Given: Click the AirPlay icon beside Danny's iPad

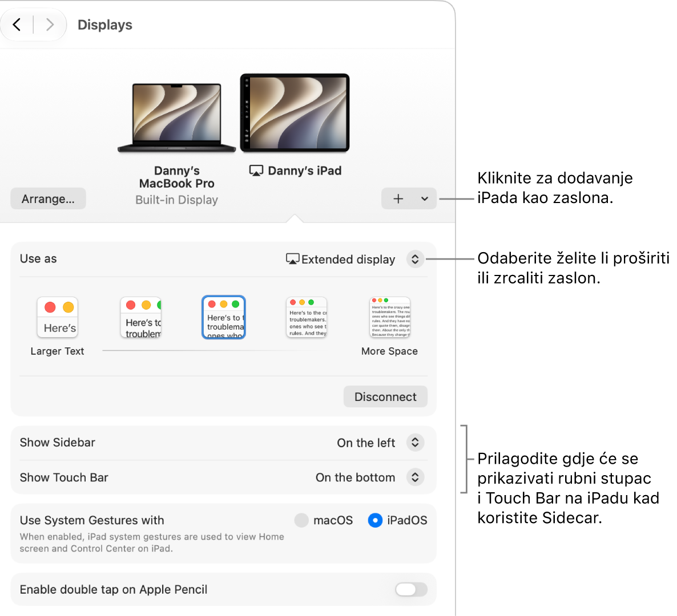Looking at the screenshot, I should point(256,171).
